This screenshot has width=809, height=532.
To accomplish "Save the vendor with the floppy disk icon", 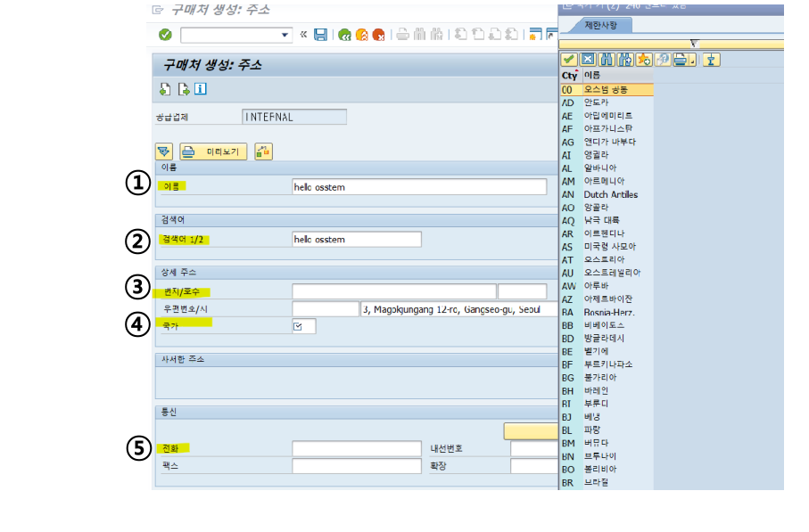I will pos(320,35).
